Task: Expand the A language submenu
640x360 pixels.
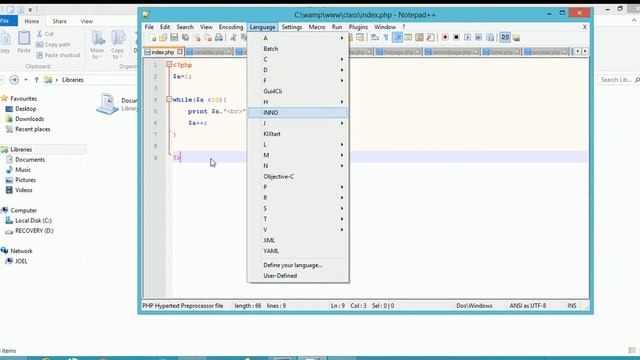Action: (x=298, y=38)
